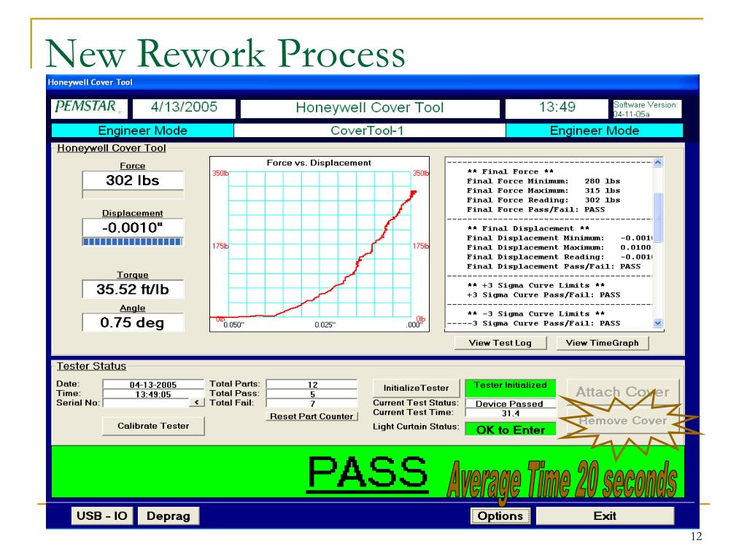Viewport: 747px width, 560px height.
Task: Click the Force vs. Displacement graph
Action: 320,244
